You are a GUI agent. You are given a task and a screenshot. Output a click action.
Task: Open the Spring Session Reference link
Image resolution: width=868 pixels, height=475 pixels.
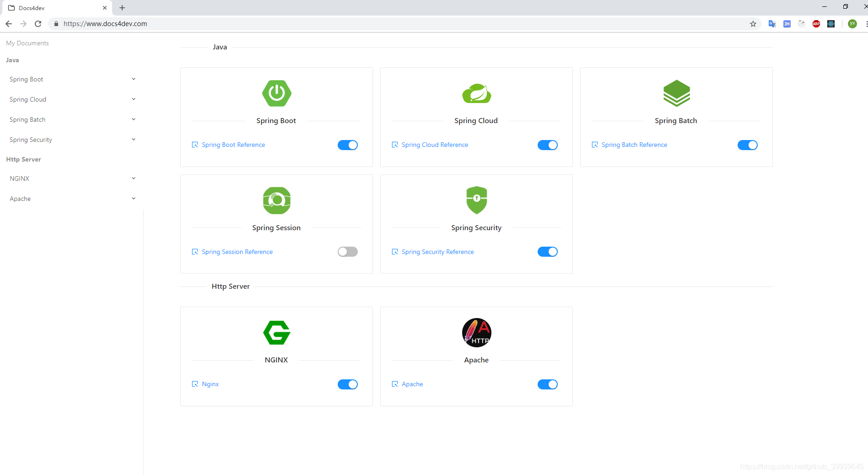pos(237,252)
